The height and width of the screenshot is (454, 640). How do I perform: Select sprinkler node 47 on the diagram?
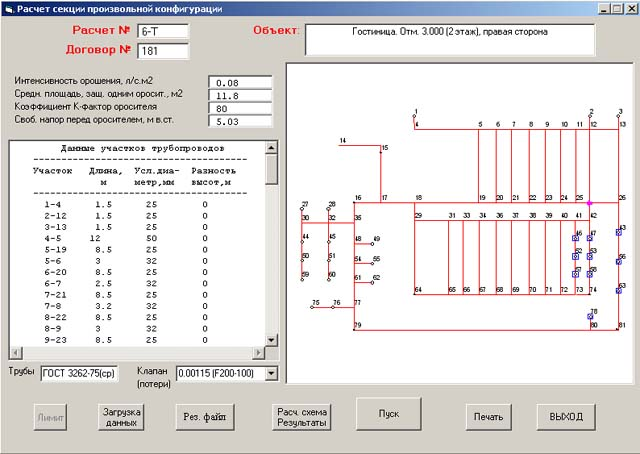click(591, 238)
